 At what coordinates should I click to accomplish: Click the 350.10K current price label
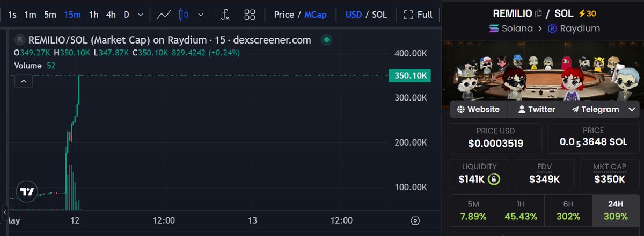click(x=411, y=76)
